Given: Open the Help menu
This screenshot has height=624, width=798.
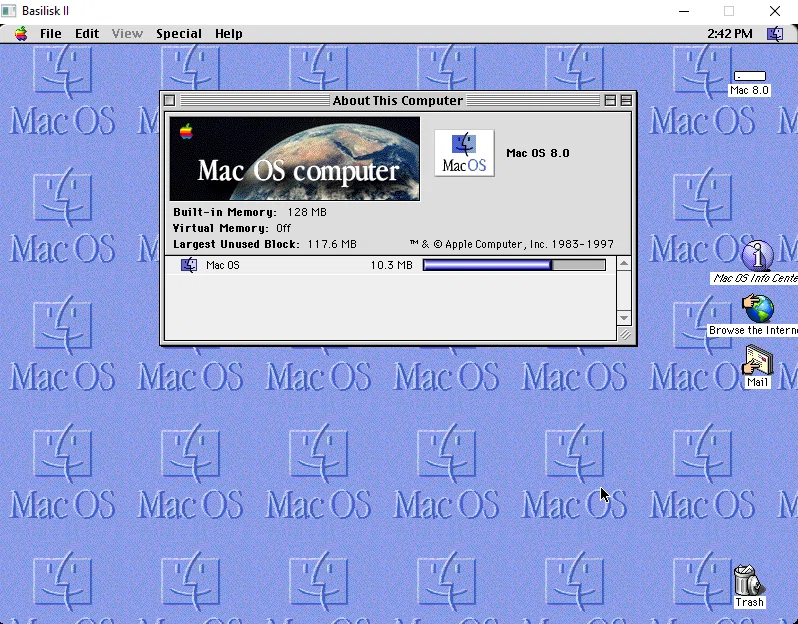Looking at the screenshot, I should 229,34.
